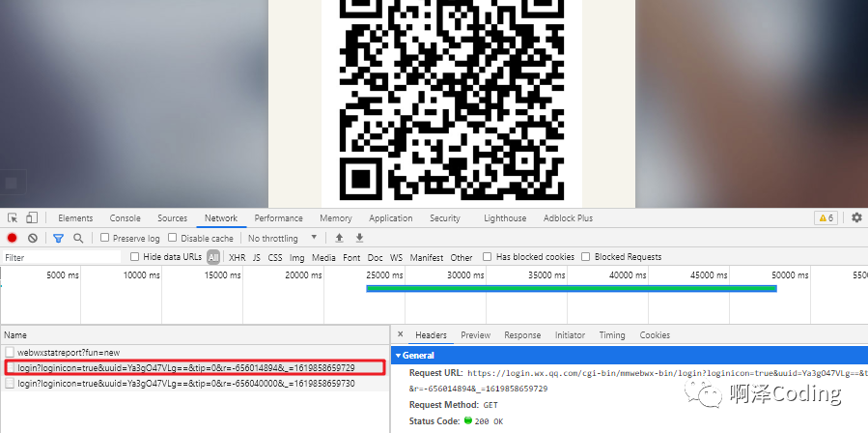Open the Performance tab
Viewport: 868px width, 433px height.
(278, 217)
